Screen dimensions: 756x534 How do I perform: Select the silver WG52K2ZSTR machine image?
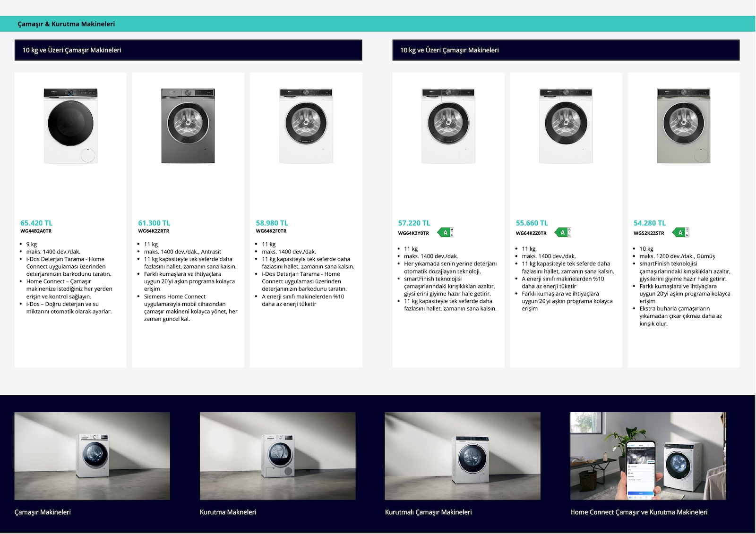684,126
